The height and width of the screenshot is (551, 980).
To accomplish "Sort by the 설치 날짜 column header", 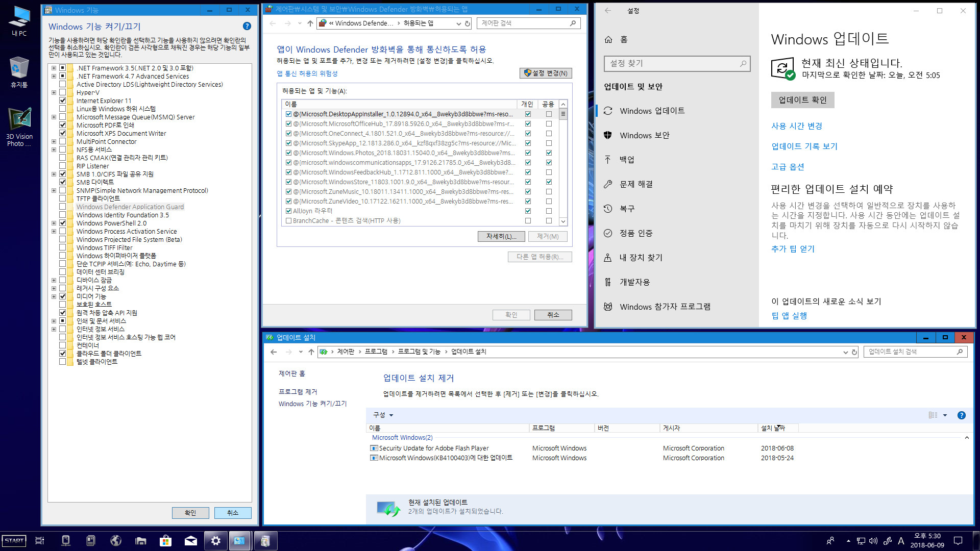I will click(x=777, y=428).
